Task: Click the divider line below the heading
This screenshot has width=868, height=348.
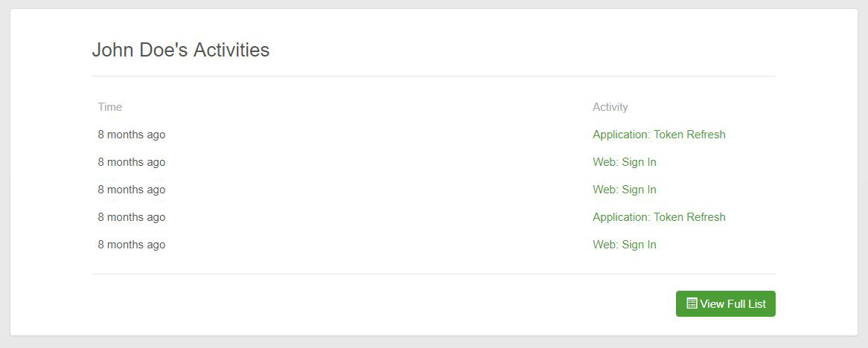Action: pyautogui.click(x=433, y=76)
